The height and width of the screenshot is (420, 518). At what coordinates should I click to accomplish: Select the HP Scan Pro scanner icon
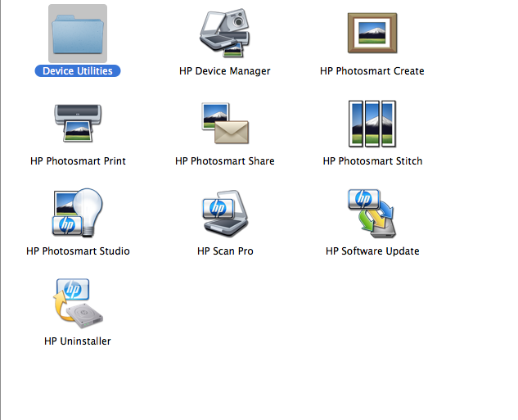[225, 214]
